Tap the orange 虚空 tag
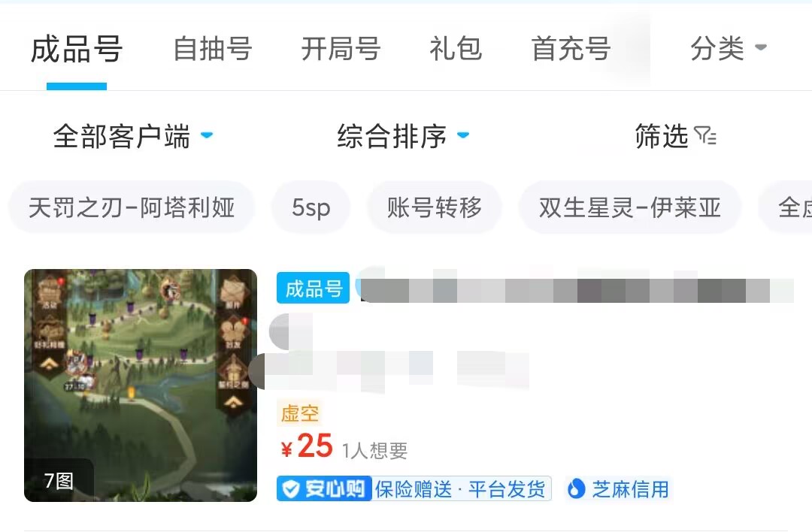This screenshot has height=532, width=812. [300, 413]
